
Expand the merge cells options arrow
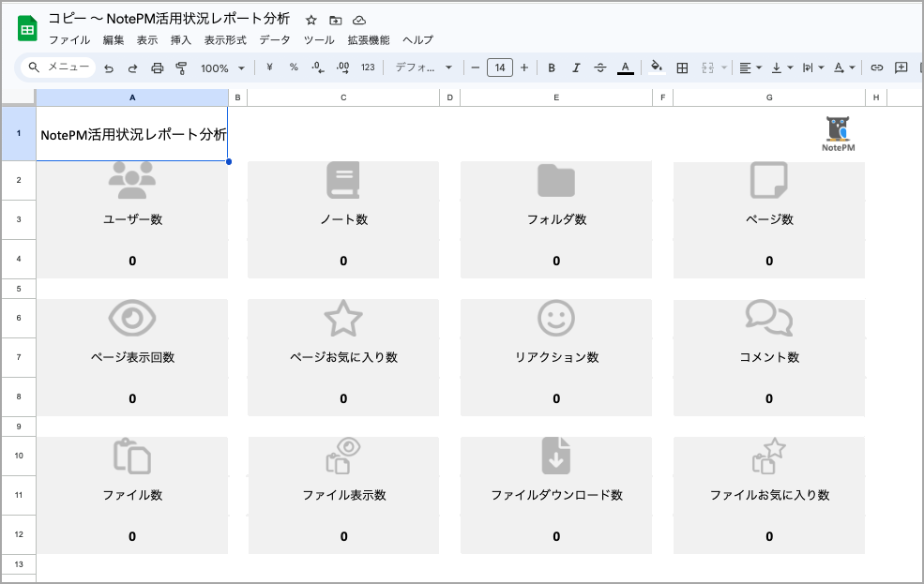[724, 67]
